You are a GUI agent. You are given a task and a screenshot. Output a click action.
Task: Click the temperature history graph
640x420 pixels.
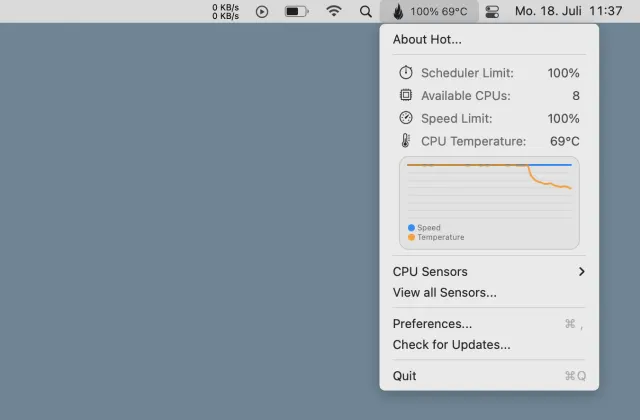489,190
